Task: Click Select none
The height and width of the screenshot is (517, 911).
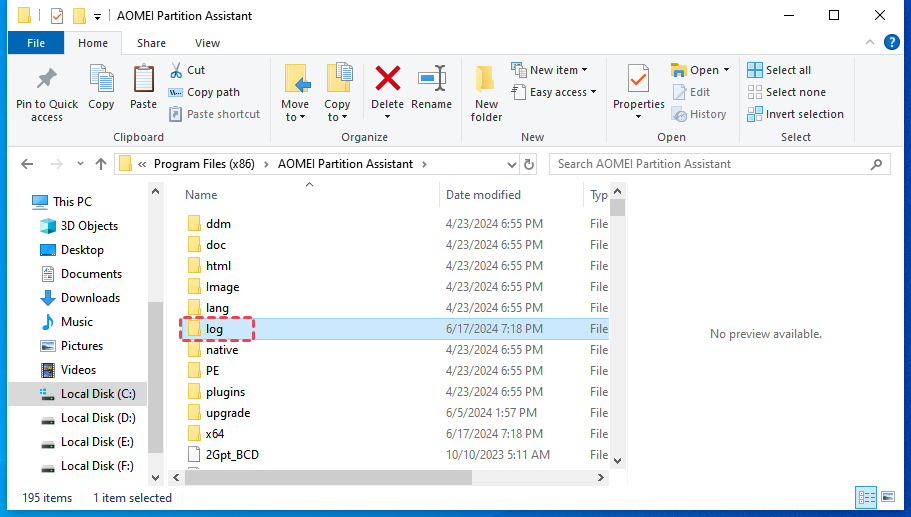Action: tap(786, 92)
